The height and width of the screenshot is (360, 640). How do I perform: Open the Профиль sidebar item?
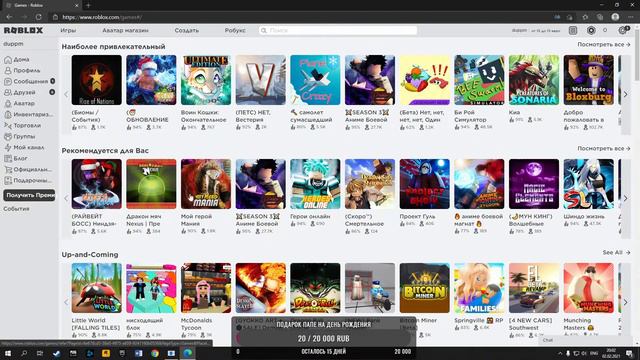tap(22, 70)
